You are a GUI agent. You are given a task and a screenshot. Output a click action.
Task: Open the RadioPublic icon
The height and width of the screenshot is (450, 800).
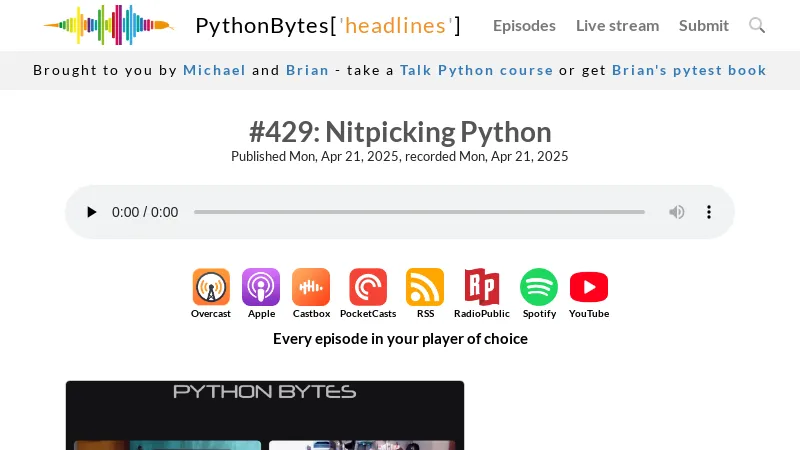[481, 287]
